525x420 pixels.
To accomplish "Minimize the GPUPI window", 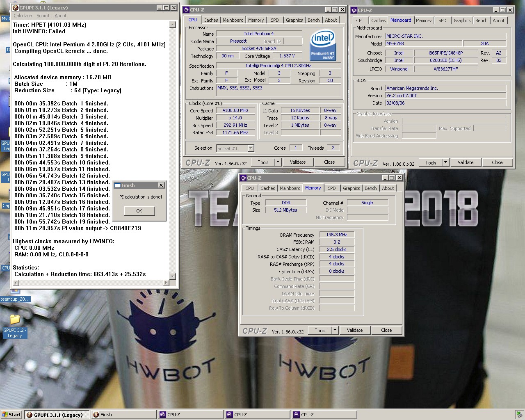I will 160,8.
